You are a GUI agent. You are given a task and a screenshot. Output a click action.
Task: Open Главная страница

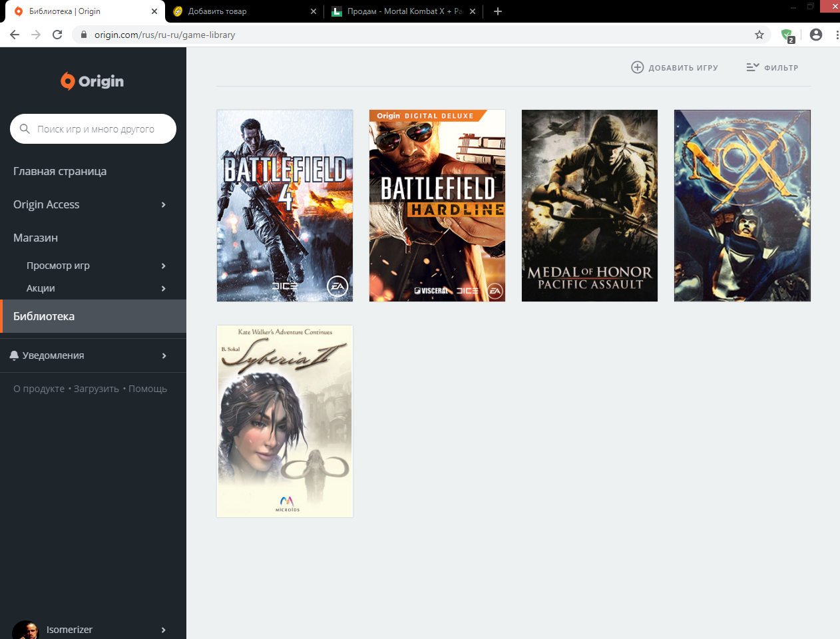[60, 171]
